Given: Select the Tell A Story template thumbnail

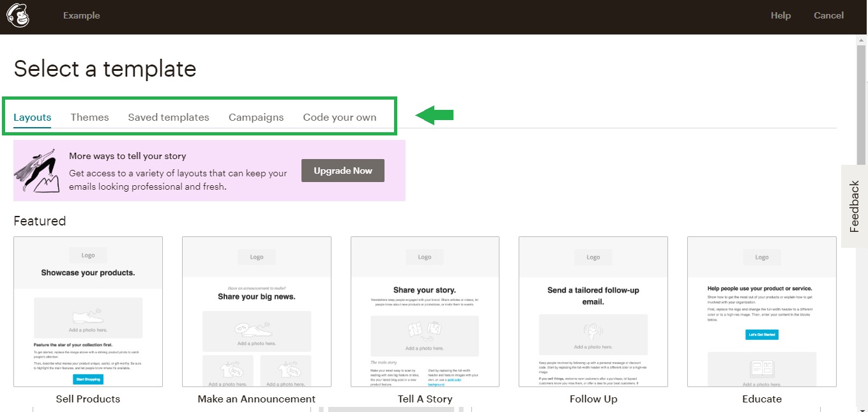Looking at the screenshot, I should pyautogui.click(x=425, y=312).
